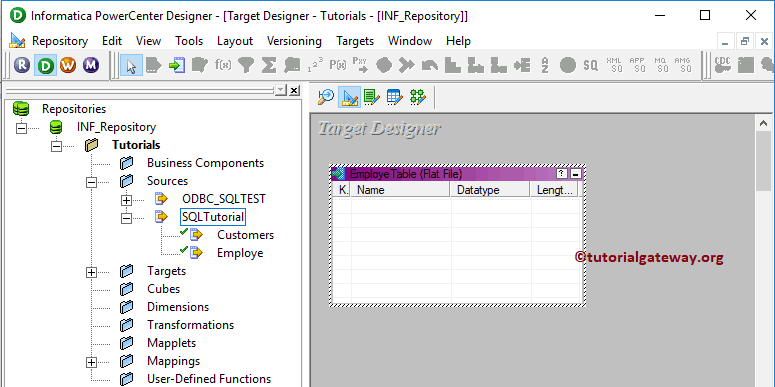Viewport: 775px width, 387px height.
Task: Select the Repositories root node
Action: (x=74, y=109)
